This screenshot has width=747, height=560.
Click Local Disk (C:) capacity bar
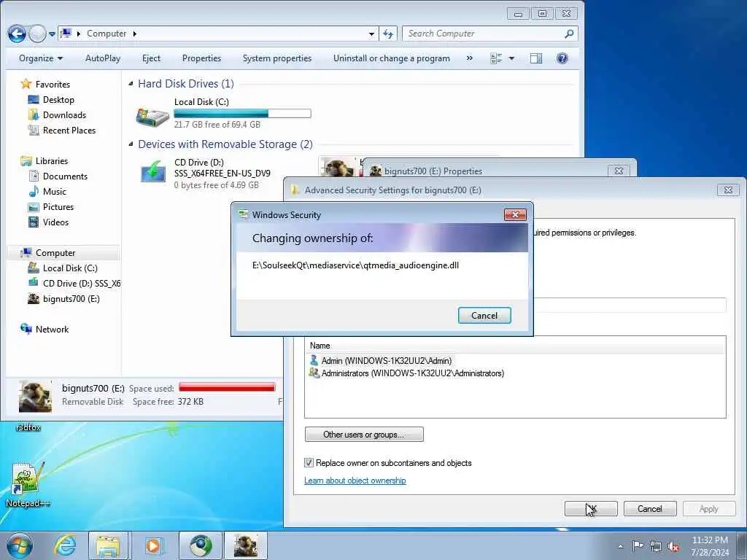pos(242,113)
